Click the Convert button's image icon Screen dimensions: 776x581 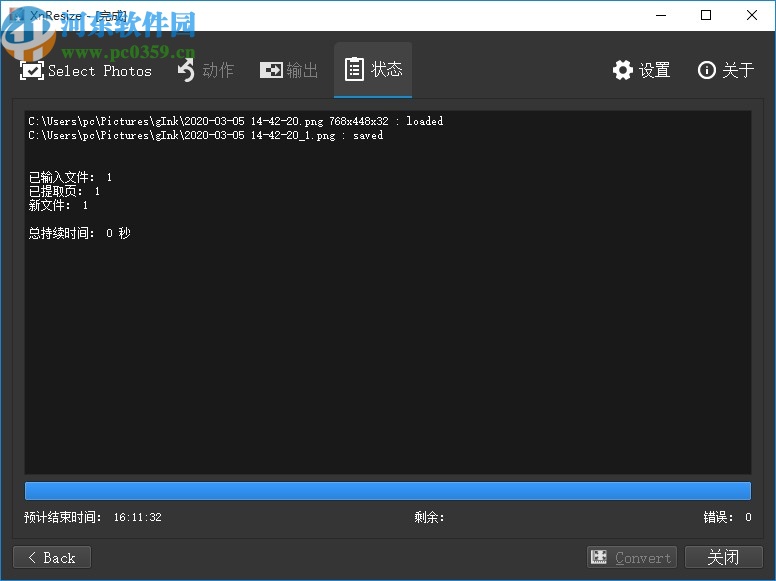click(599, 557)
